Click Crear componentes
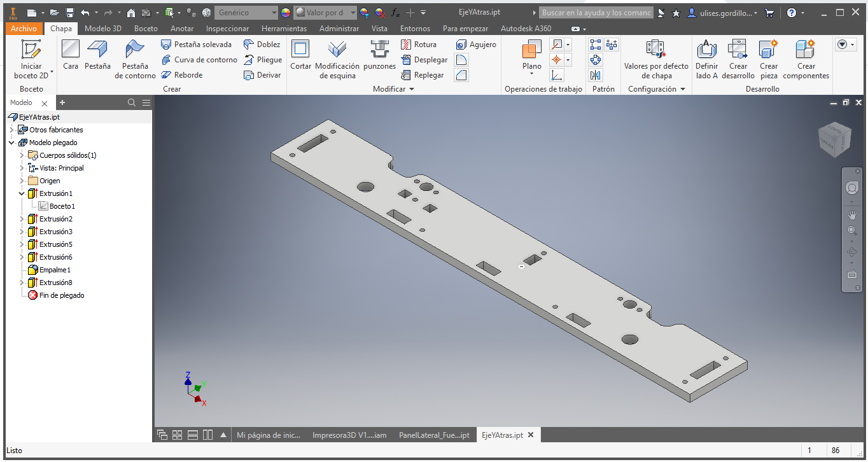The width and height of the screenshot is (868, 462). (806, 60)
